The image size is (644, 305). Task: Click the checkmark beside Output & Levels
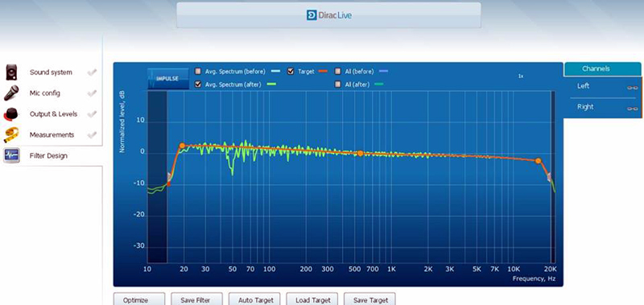pos(92,114)
